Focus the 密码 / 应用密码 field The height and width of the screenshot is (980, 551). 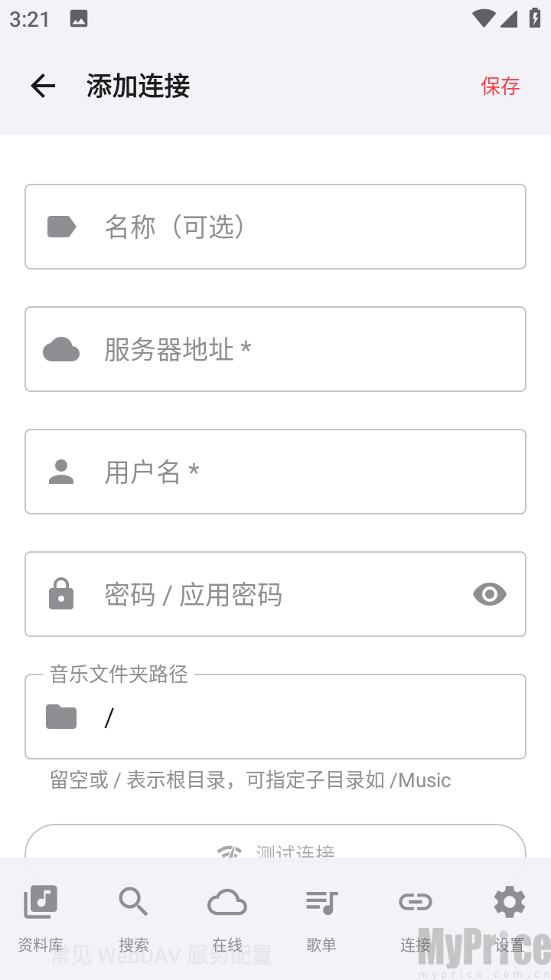click(x=275, y=594)
